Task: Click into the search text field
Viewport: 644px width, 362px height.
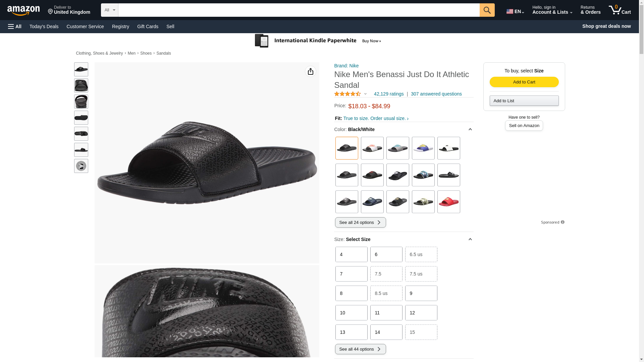Action: 299,10
